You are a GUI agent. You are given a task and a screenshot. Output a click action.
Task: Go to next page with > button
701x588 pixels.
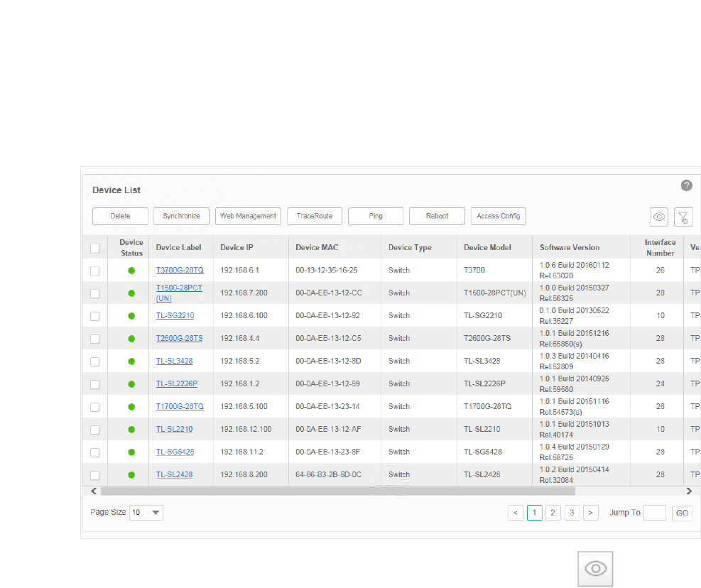pos(591,513)
